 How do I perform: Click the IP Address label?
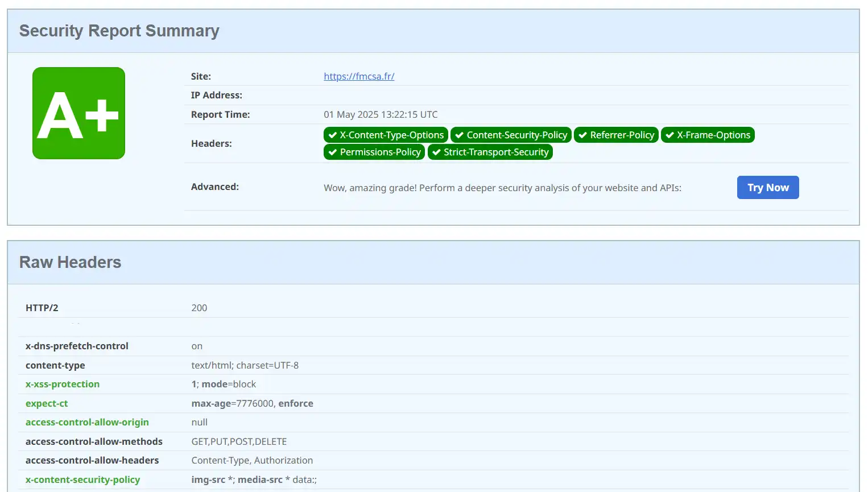217,95
